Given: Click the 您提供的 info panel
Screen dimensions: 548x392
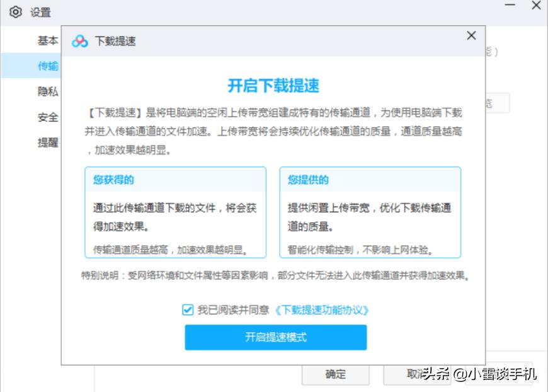Looking at the screenshot, I should (370, 211).
